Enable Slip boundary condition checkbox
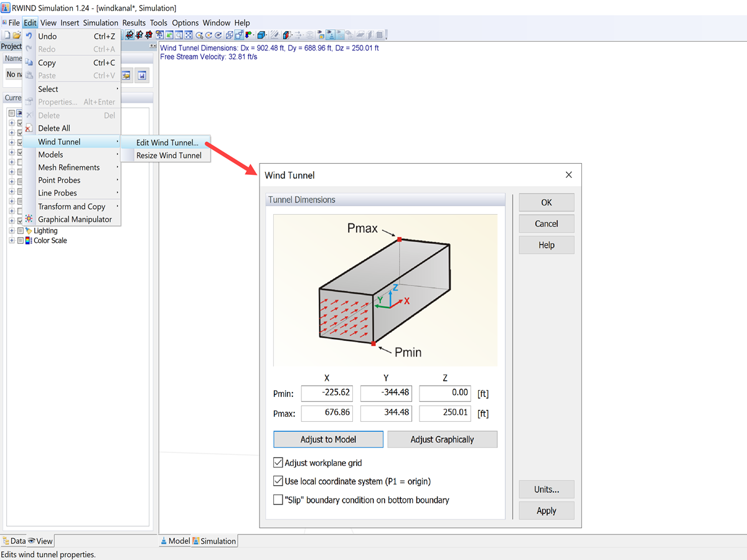Screen dimensions: 747x560 click(278, 500)
